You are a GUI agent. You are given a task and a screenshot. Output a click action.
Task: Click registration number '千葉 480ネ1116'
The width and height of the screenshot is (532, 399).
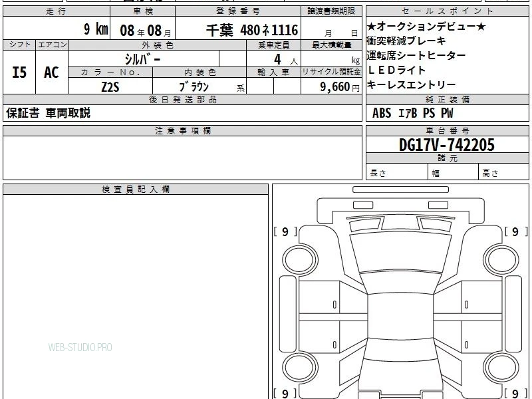(x=252, y=30)
